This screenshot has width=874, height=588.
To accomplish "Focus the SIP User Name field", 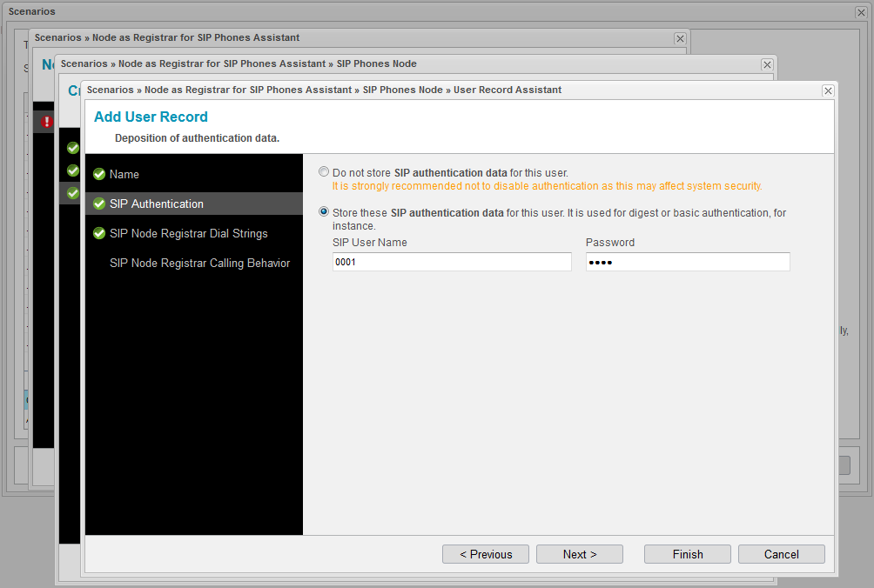I will point(452,262).
